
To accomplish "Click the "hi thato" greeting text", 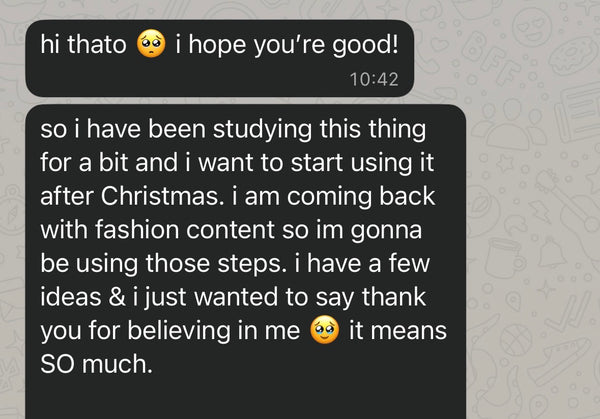I will 82,46.
